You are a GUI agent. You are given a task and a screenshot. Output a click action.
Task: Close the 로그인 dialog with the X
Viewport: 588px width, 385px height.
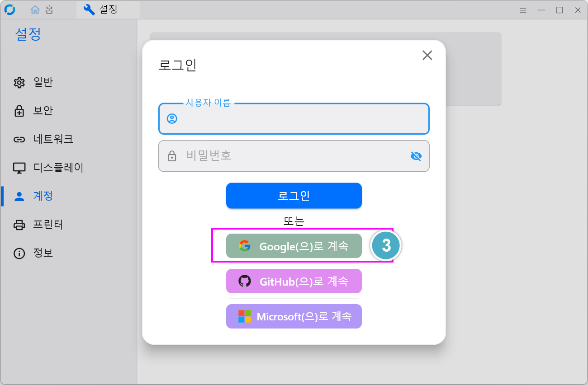click(427, 55)
